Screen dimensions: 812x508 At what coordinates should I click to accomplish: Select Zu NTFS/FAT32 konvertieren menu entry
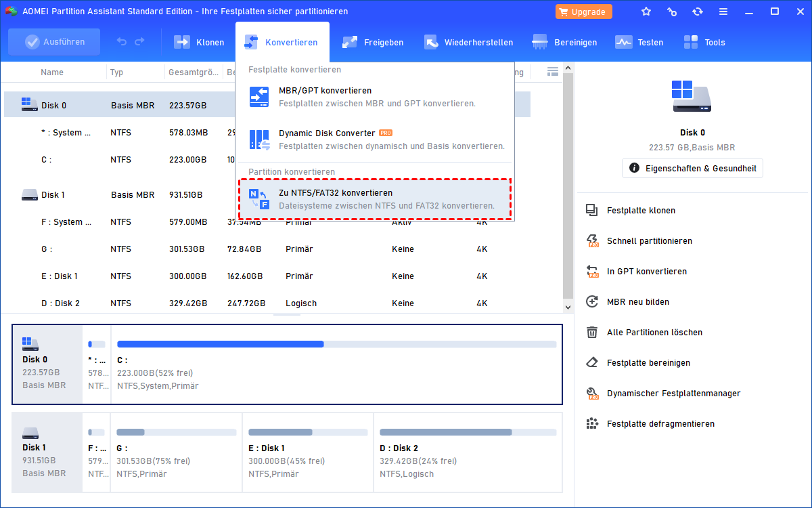pos(375,199)
